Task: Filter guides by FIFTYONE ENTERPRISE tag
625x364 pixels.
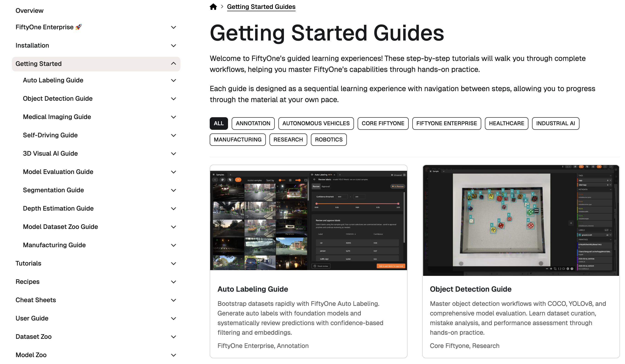Action: (x=446, y=123)
